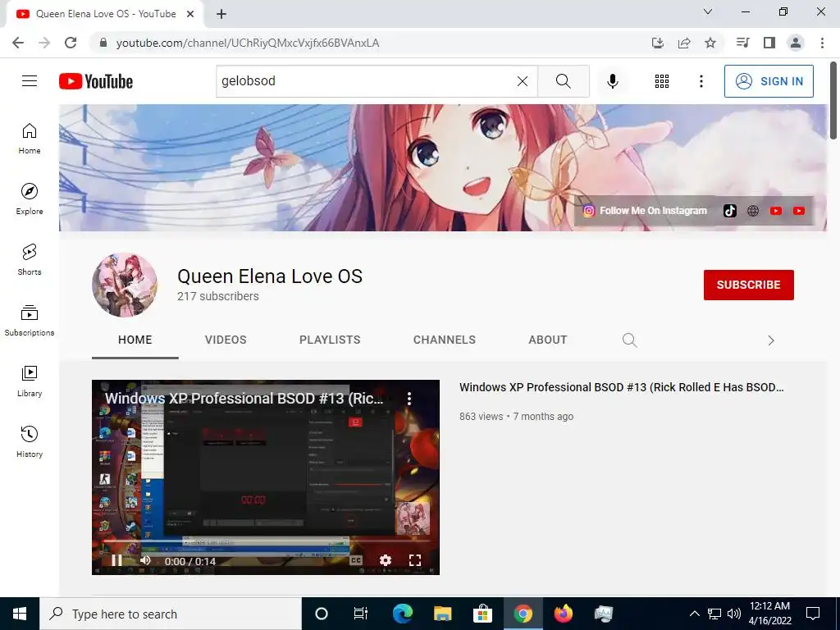Reload the page
Viewport: 840px width, 630px height.
pos(71,43)
